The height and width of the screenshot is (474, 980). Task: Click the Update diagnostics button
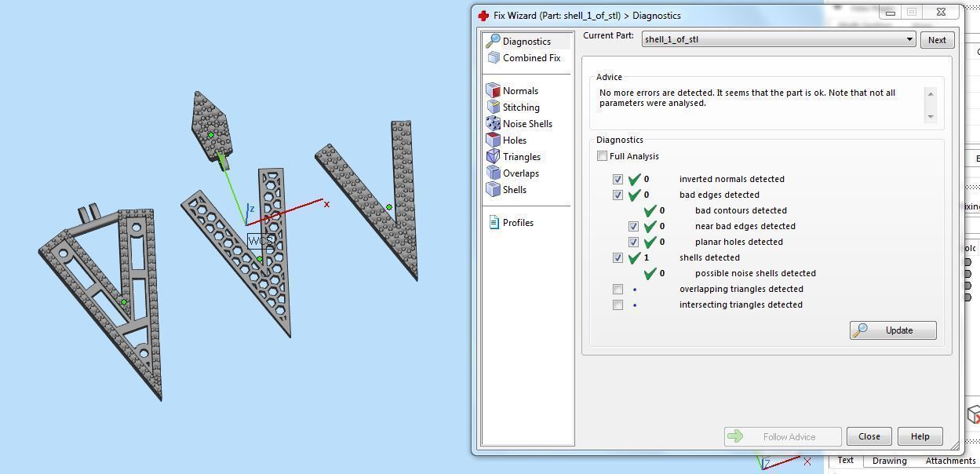[x=893, y=330]
